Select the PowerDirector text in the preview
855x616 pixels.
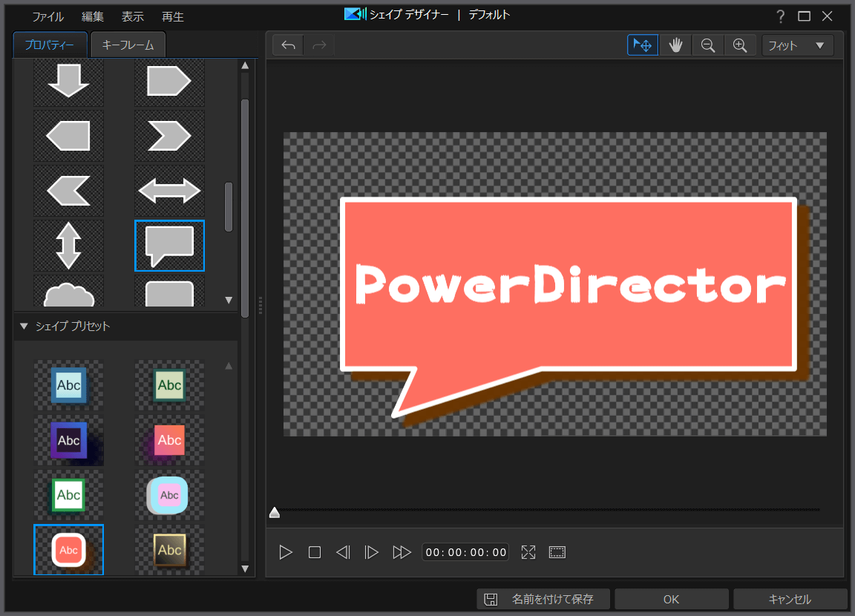570,284
